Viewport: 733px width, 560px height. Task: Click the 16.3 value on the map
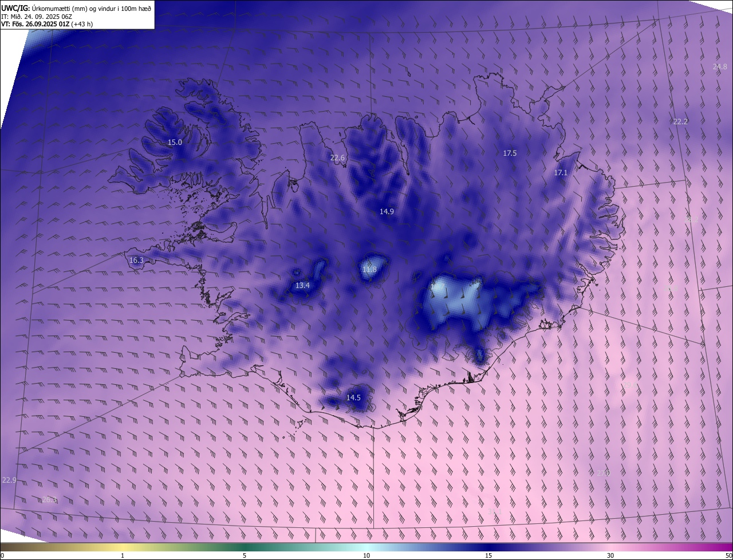click(136, 260)
